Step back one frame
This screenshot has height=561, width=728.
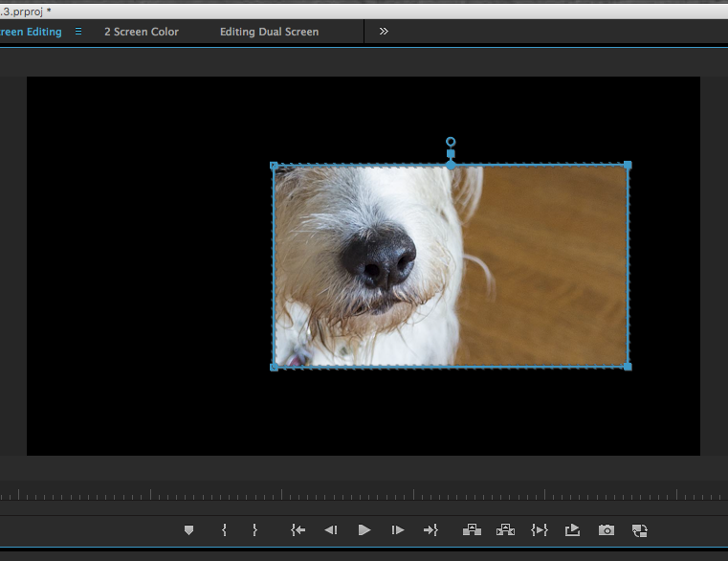click(330, 529)
